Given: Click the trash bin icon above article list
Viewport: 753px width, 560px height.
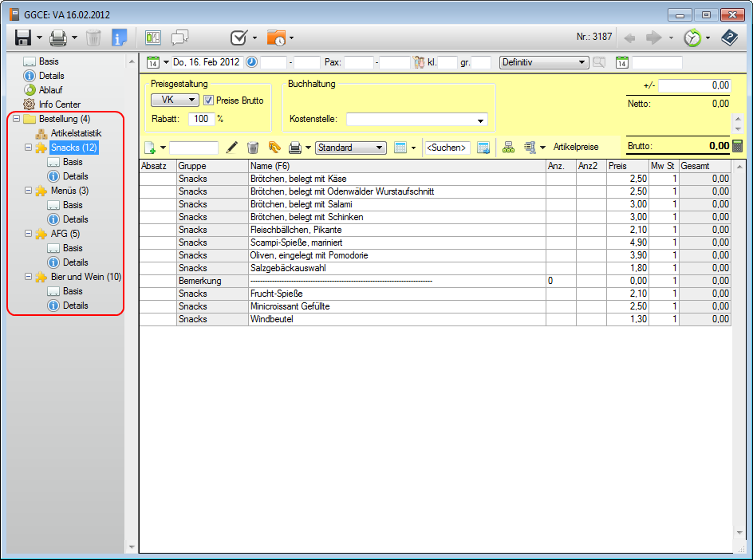Looking at the screenshot, I should tap(253, 148).
